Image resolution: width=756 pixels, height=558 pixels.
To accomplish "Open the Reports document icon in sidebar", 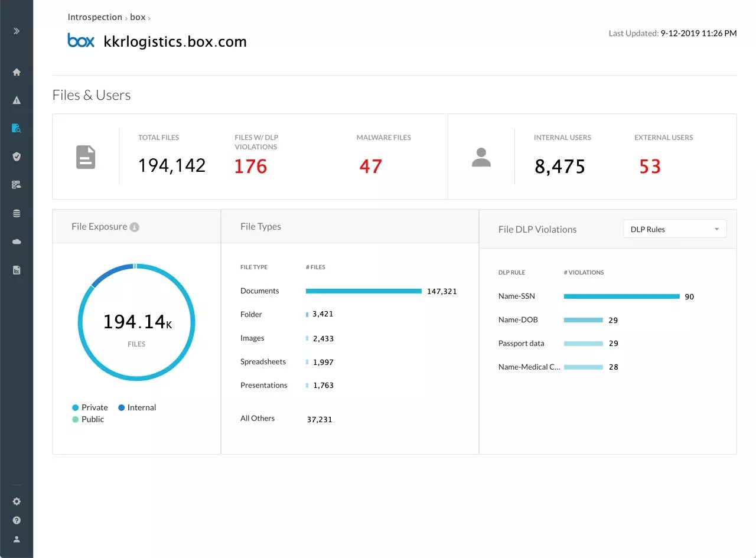I will pos(17,270).
